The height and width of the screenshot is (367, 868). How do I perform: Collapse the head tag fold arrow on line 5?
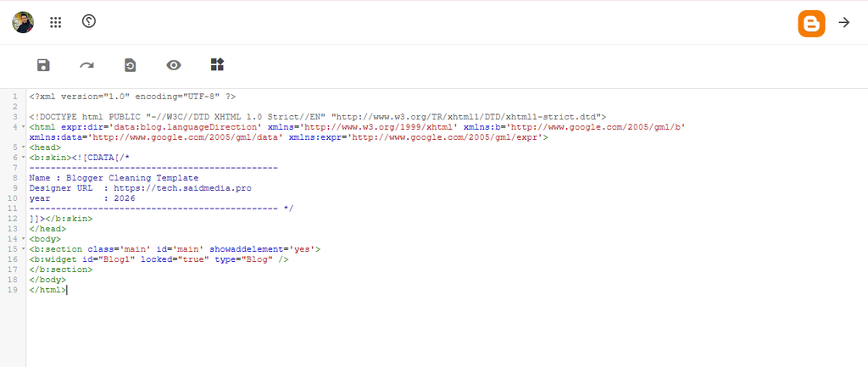[x=23, y=147]
